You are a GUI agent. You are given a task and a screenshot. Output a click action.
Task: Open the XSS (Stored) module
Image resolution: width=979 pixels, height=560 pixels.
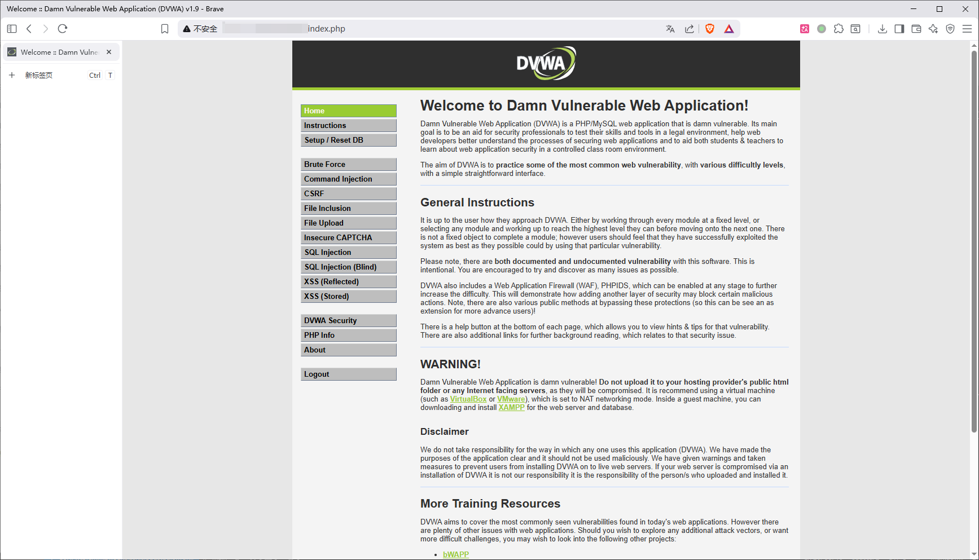tap(349, 296)
